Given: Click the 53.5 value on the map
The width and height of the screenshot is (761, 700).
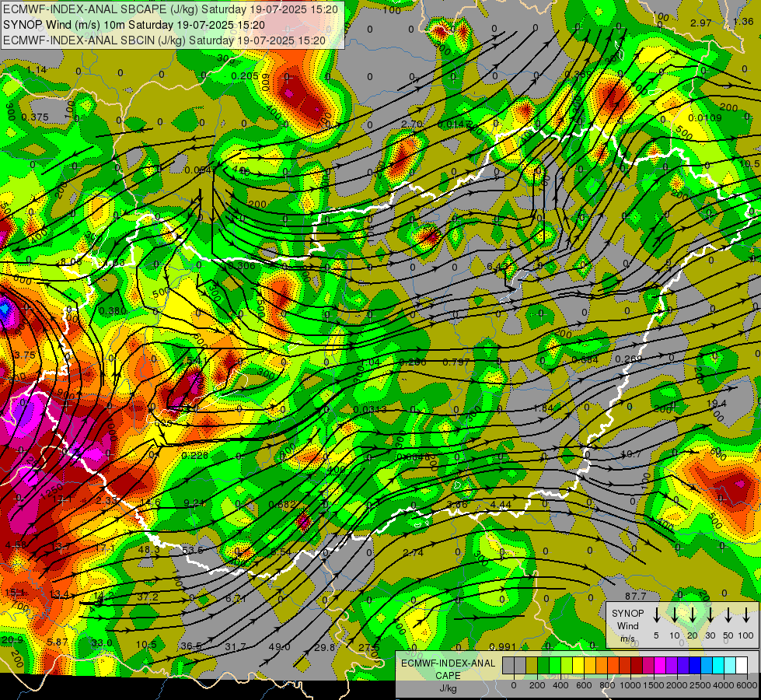Looking at the screenshot, I should tap(193, 551).
